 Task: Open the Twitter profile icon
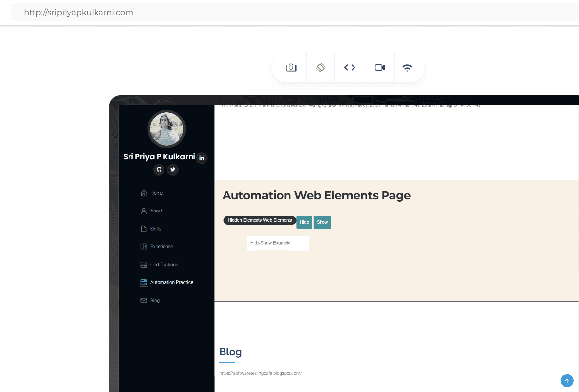click(x=172, y=170)
